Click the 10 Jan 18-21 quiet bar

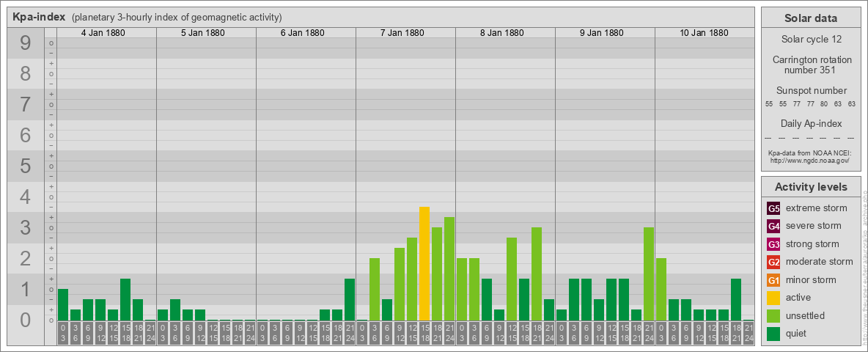click(736, 299)
